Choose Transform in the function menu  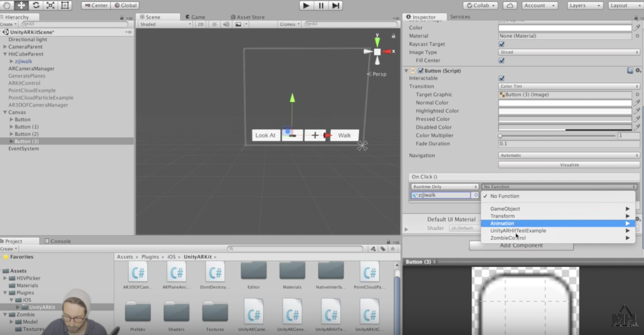tap(558, 216)
